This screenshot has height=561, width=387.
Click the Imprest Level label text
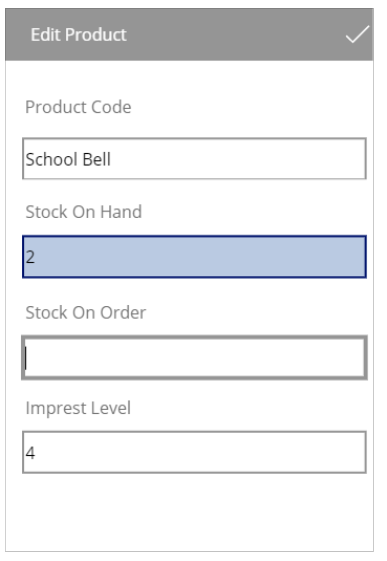[78, 408]
